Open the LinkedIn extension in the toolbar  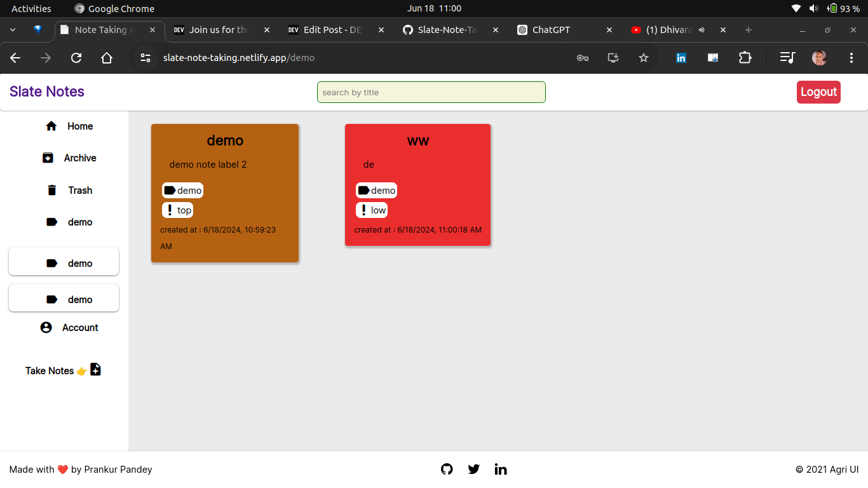[x=681, y=58]
